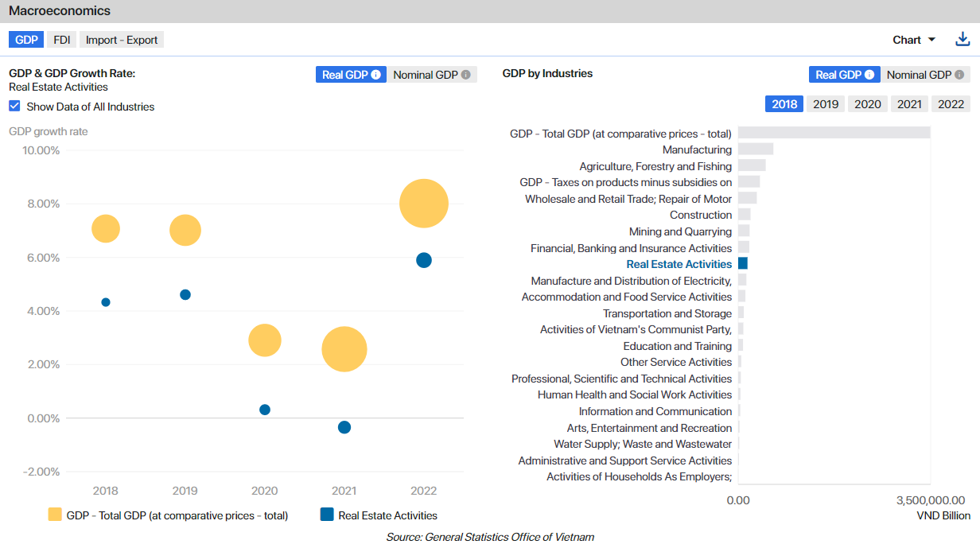Select year 2020 for industries chart
Viewport: 980px width, 548px height.
(867, 104)
